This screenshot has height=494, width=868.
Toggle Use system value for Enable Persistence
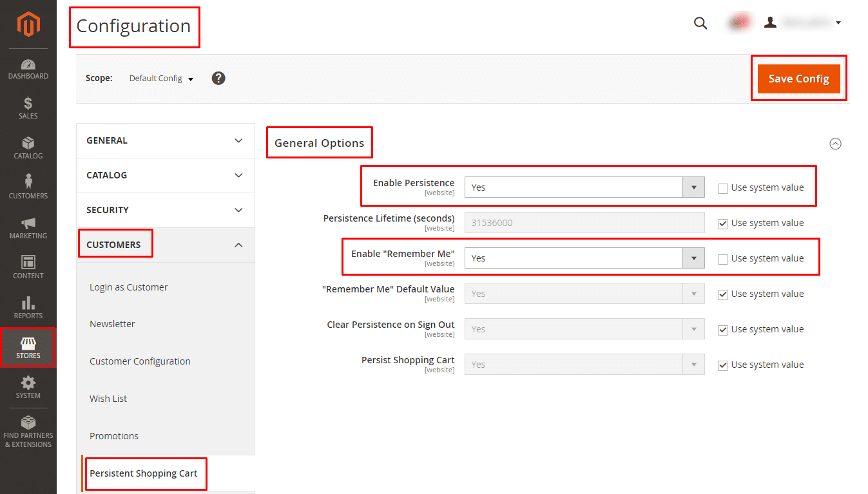tap(723, 188)
